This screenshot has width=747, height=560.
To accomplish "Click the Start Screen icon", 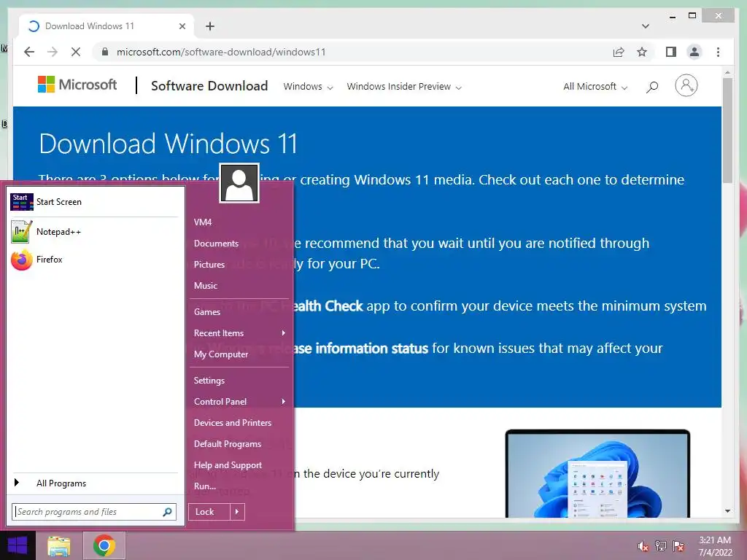I will [21, 202].
